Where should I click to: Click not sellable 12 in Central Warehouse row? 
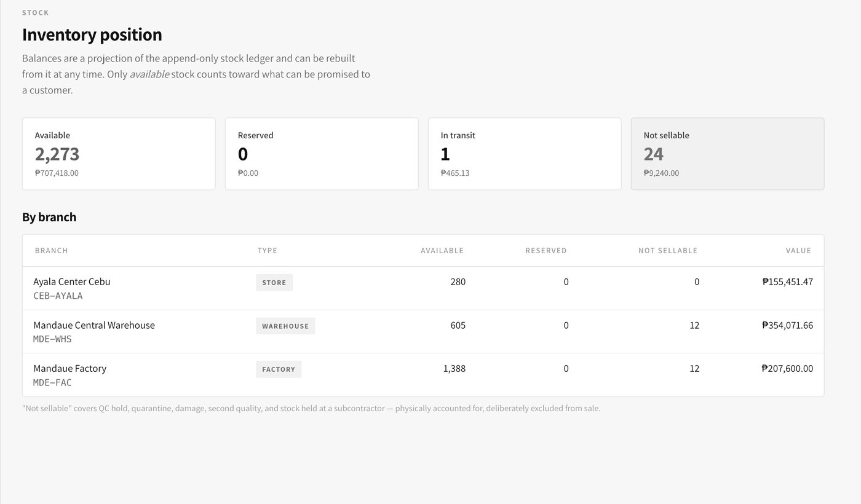point(694,325)
